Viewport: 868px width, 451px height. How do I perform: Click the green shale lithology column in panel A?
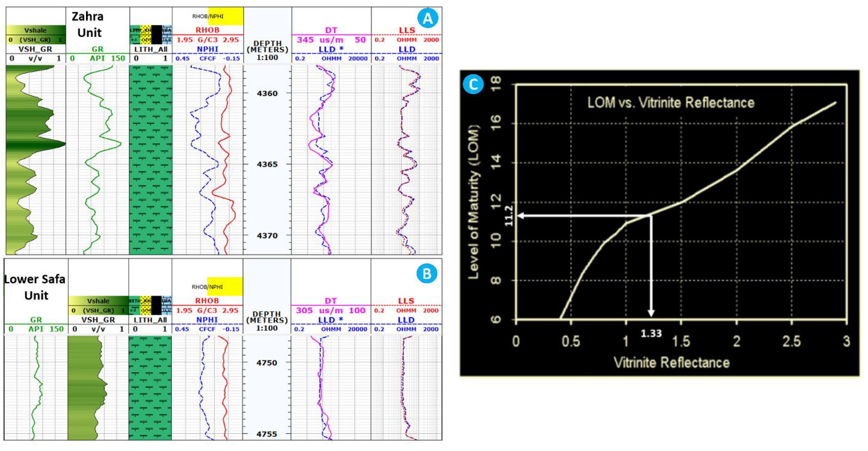(x=151, y=159)
